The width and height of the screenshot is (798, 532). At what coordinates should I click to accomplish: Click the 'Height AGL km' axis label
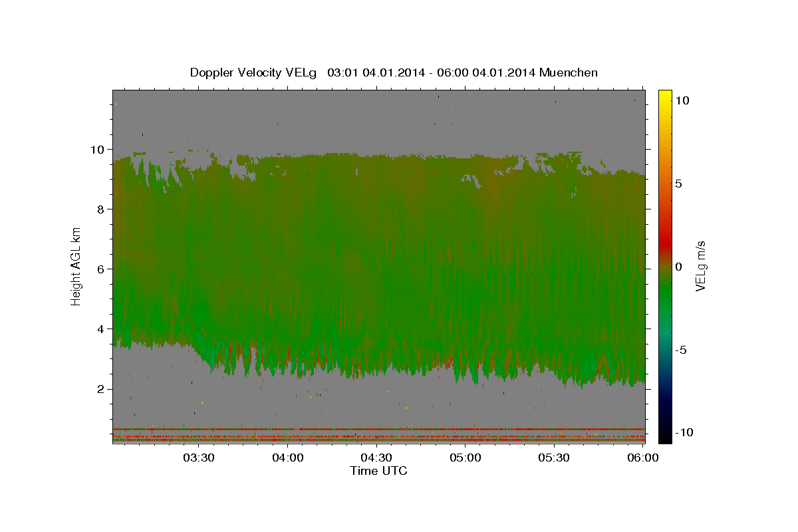click(x=76, y=267)
